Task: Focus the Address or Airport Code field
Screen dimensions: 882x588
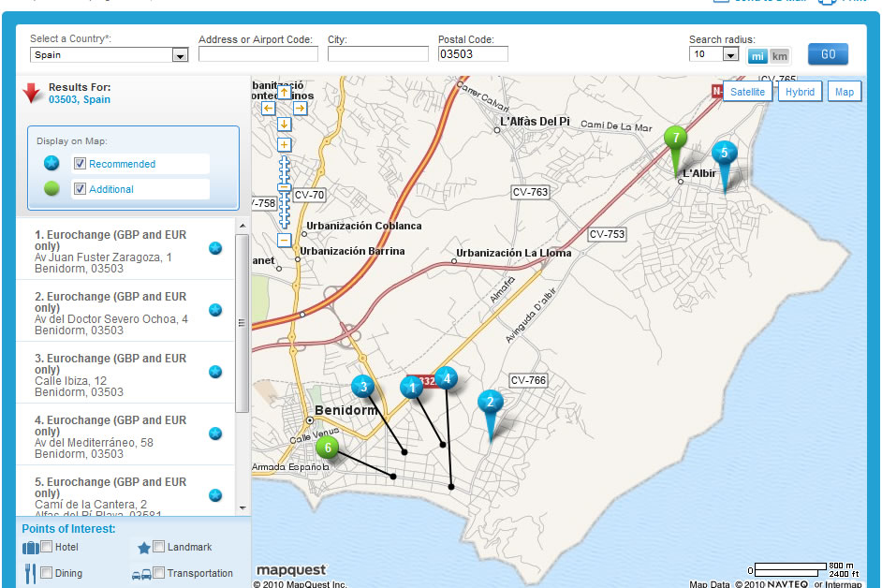Action: tap(258, 54)
